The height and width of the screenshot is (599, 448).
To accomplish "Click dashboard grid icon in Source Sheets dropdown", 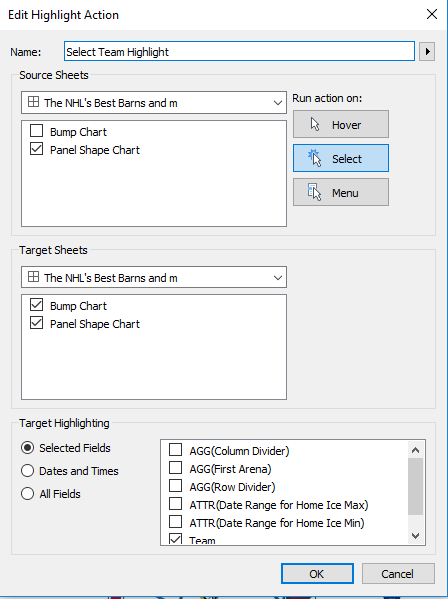I will (34, 102).
